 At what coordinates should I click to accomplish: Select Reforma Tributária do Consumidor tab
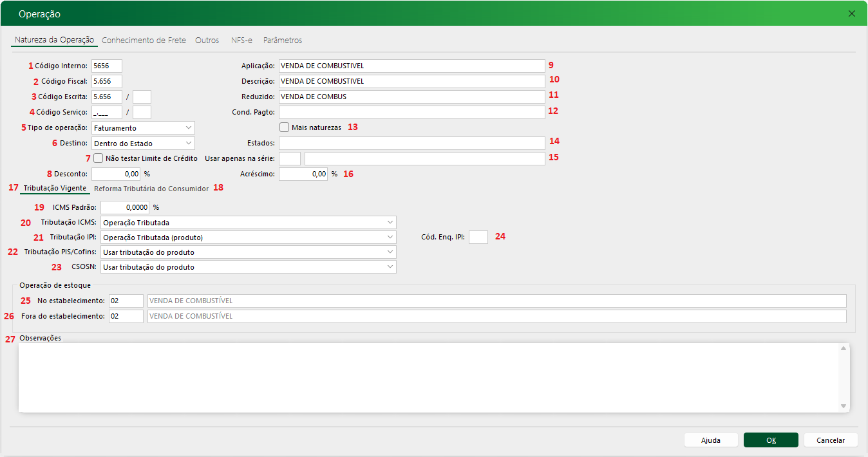pyautogui.click(x=151, y=189)
